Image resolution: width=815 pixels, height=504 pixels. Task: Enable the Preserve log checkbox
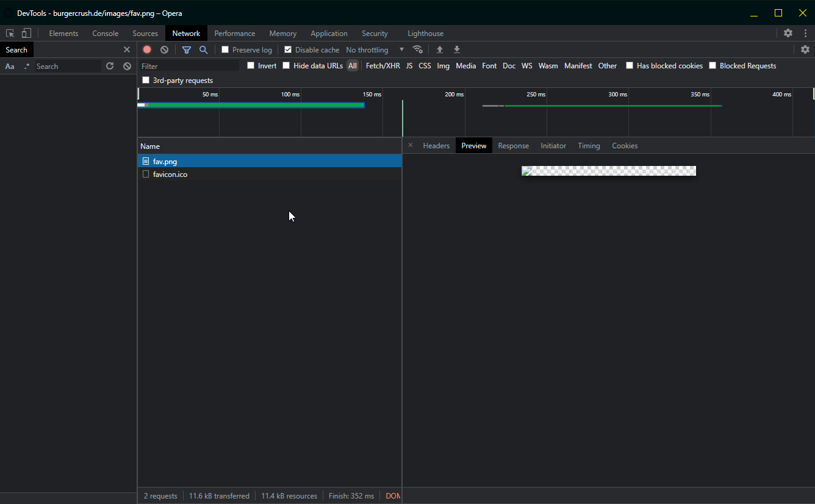tap(225, 50)
